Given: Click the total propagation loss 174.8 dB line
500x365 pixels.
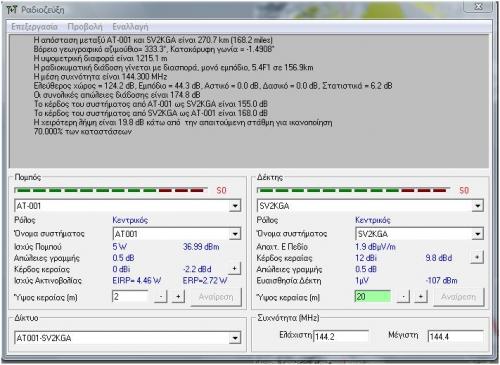Looking at the screenshot, I should tap(117, 95).
